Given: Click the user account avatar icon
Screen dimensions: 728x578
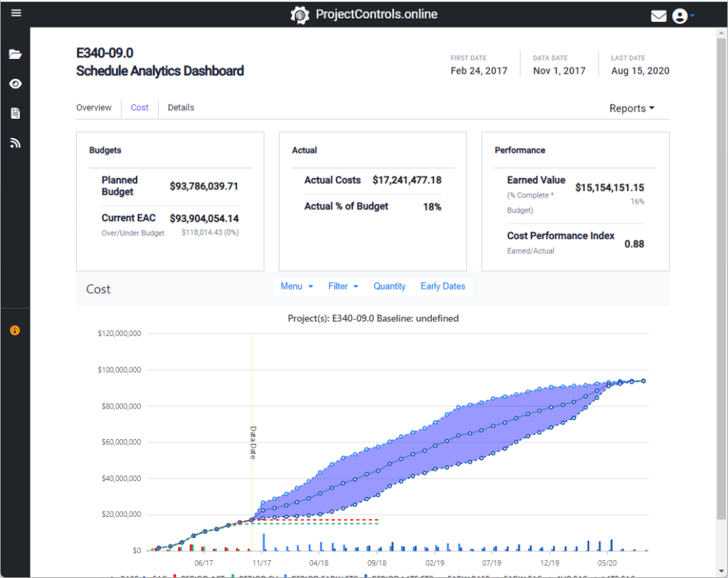Looking at the screenshot, I should click(x=680, y=16).
